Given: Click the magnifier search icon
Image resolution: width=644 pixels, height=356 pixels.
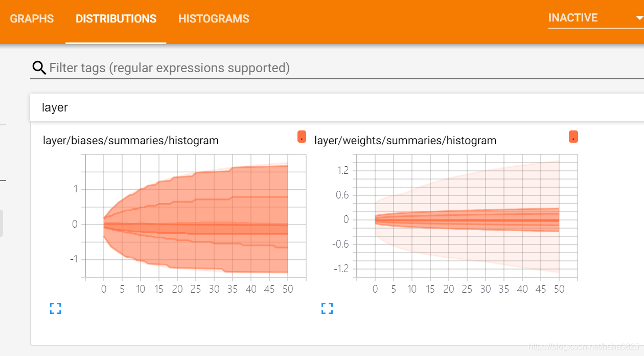Looking at the screenshot, I should coord(39,68).
